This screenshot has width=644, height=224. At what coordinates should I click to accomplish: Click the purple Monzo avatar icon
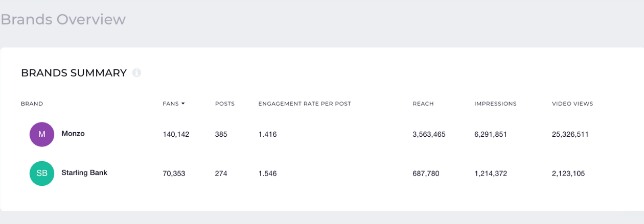(42, 134)
